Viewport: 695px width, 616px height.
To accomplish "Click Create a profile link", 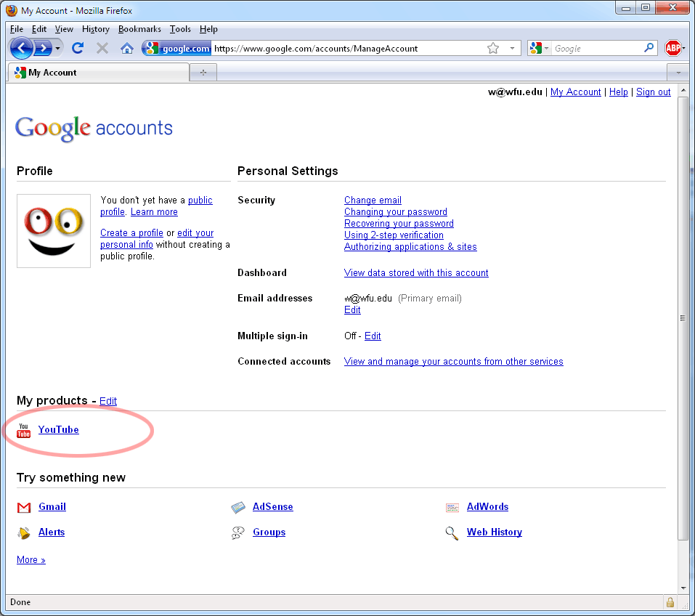I will click(131, 233).
